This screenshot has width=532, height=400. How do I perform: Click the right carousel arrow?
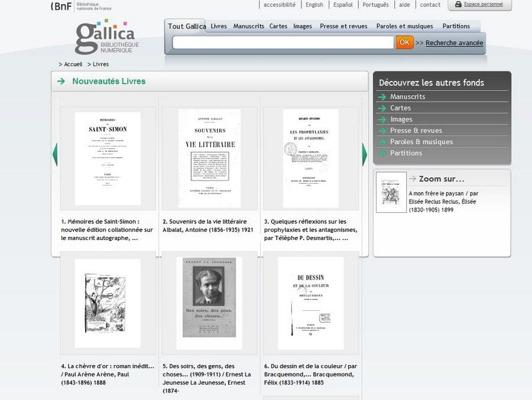tap(364, 154)
